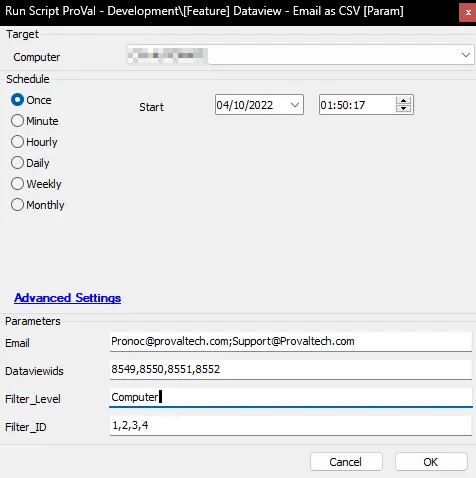Close the Run Script window

[x=468, y=13]
